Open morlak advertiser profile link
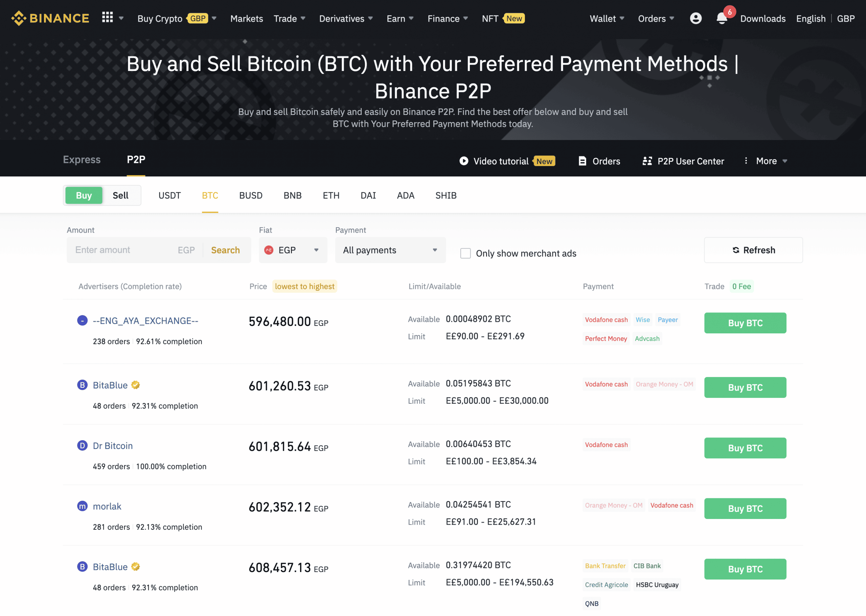866x616 pixels. click(x=107, y=506)
